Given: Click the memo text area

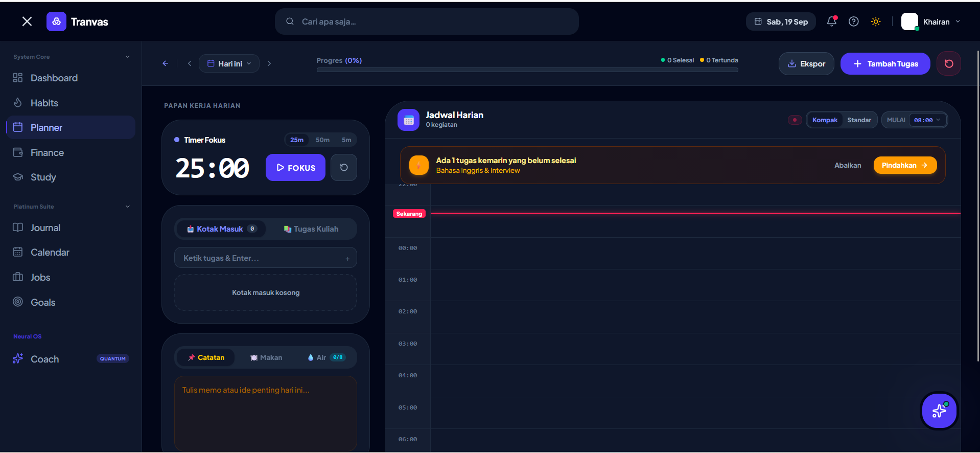Looking at the screenshot, I should pyautogui.click(x=266, y=414).
